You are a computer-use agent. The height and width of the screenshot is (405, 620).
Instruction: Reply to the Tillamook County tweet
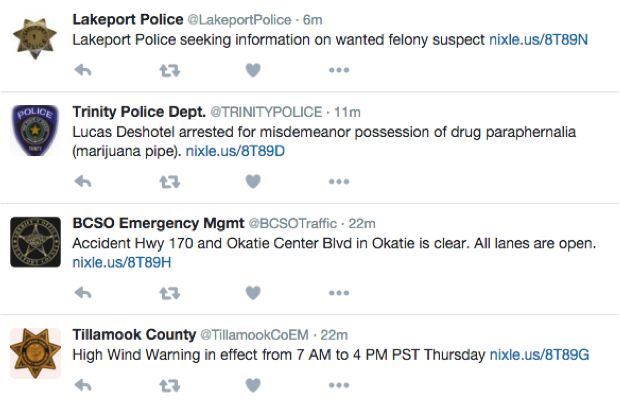83,386
